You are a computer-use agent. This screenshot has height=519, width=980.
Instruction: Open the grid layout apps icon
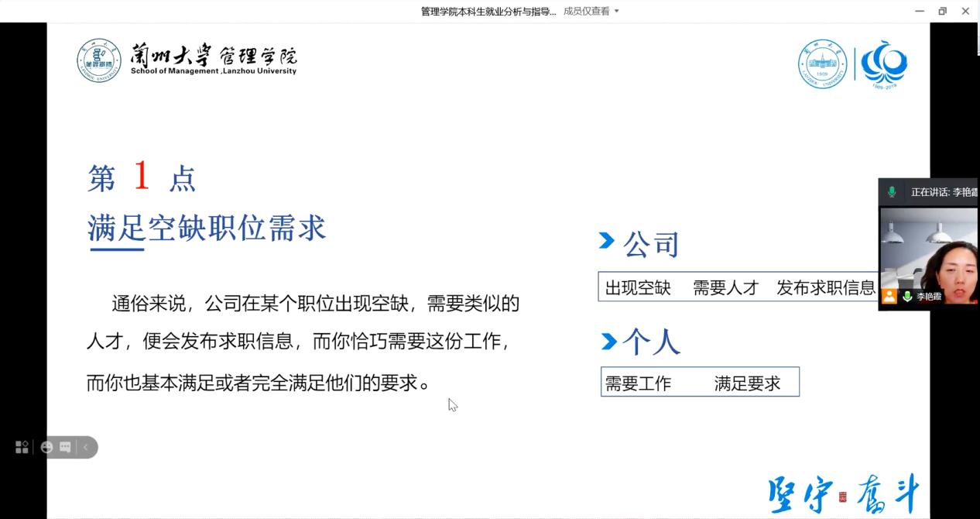pos(22,447)
